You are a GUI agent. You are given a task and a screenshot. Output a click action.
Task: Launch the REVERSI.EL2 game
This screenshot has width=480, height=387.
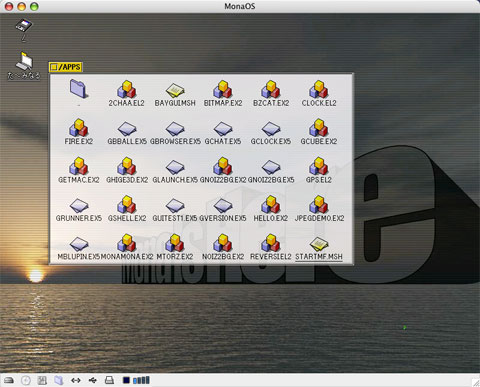coord(271,243)
